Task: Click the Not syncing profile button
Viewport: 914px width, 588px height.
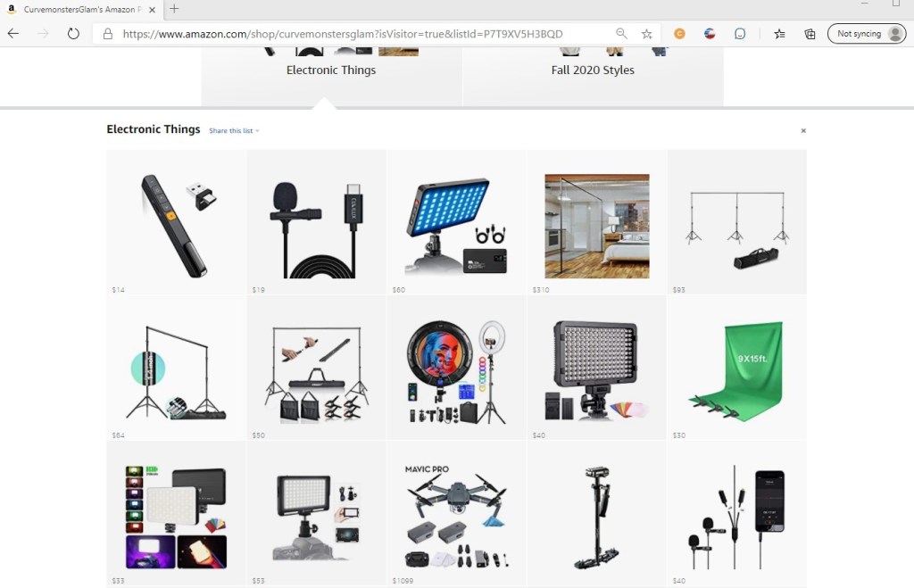Action: tap(866, 34)
